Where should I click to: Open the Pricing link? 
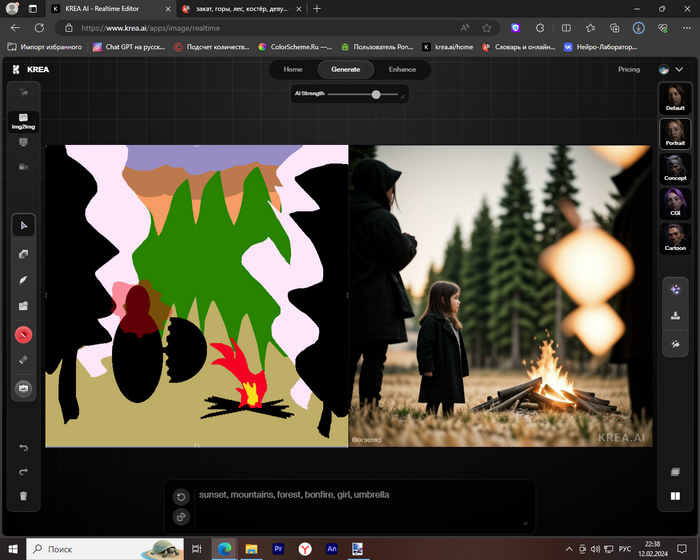click(629, 70)
